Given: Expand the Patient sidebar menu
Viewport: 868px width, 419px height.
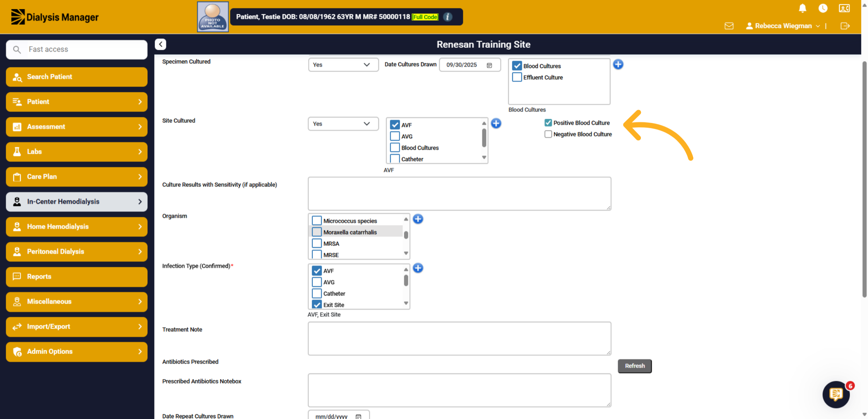Looking at the screenshot, I should 77,102.
